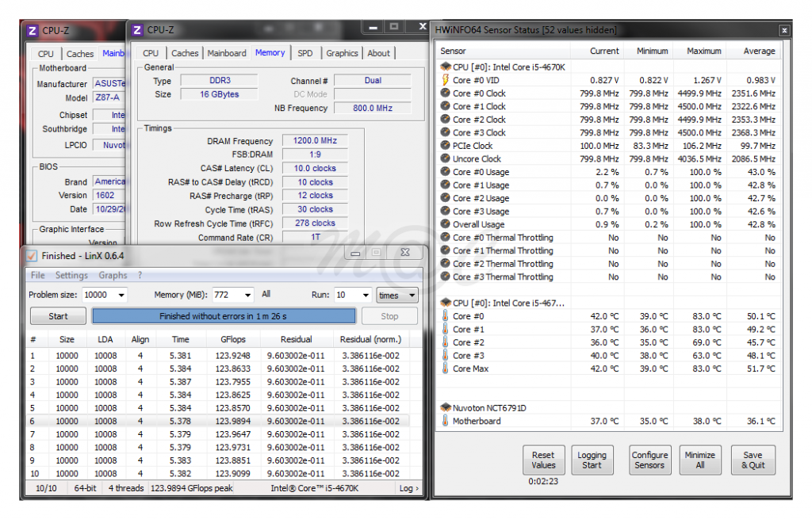Click the CPU-Z logo icon in Memory window
Viewport: 812px width, 519px height.
(137, 30)
